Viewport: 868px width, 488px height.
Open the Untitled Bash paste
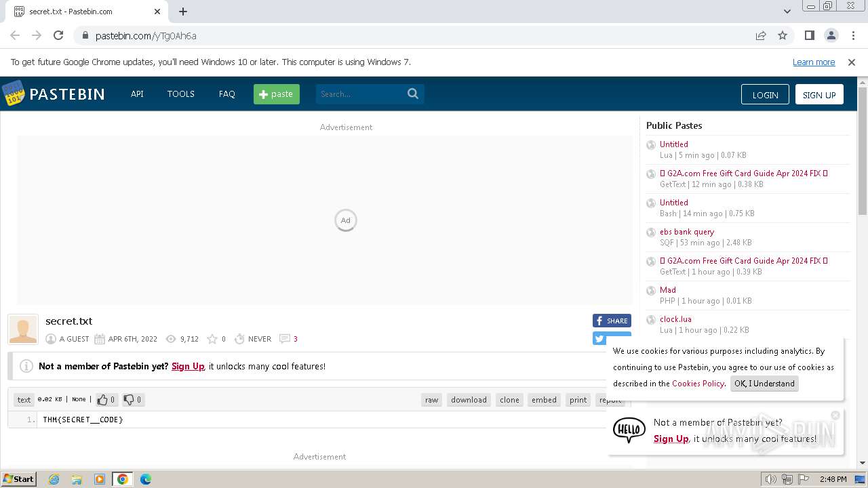tap(674, 203)
